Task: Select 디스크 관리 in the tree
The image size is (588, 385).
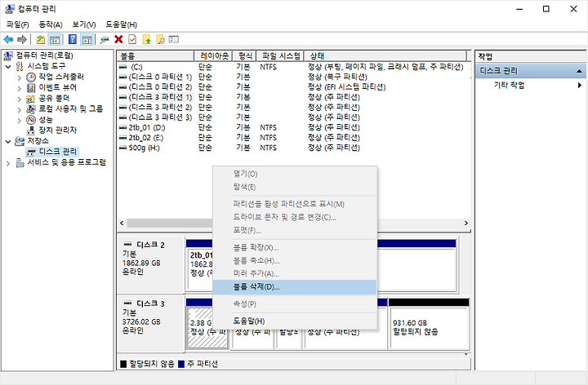Action: tap(57, 151)
